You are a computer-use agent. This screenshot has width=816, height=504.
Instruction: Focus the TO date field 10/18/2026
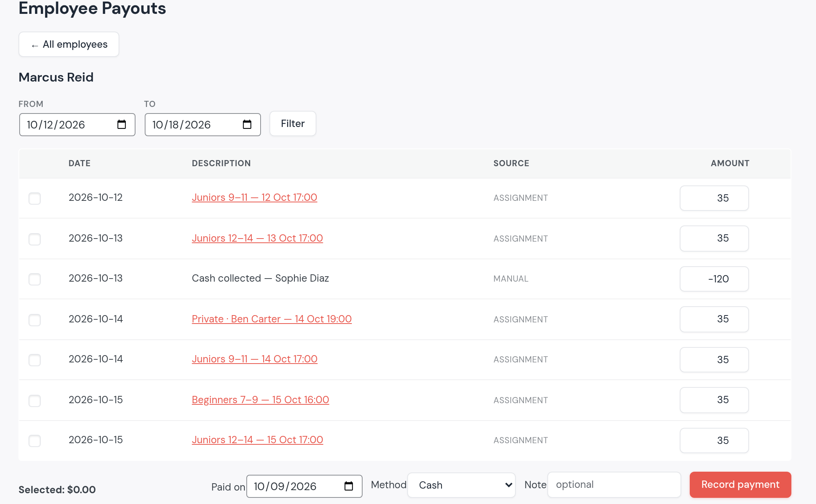coord(203,125)
